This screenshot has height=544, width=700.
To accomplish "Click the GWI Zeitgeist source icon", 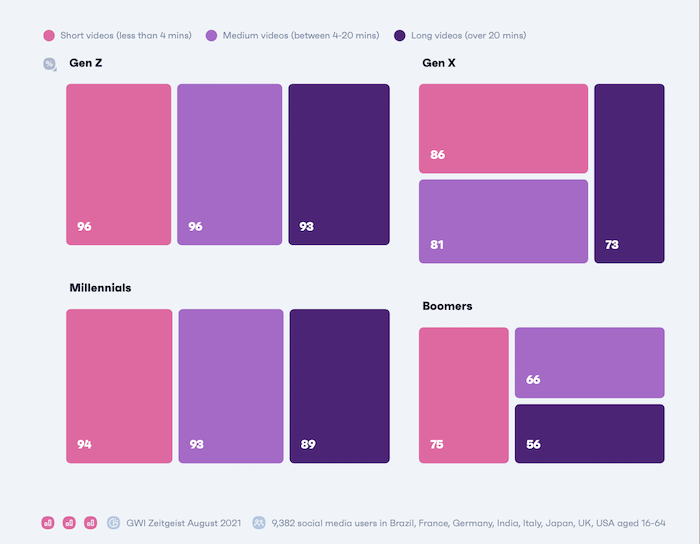I will click(x=114, y=522).
